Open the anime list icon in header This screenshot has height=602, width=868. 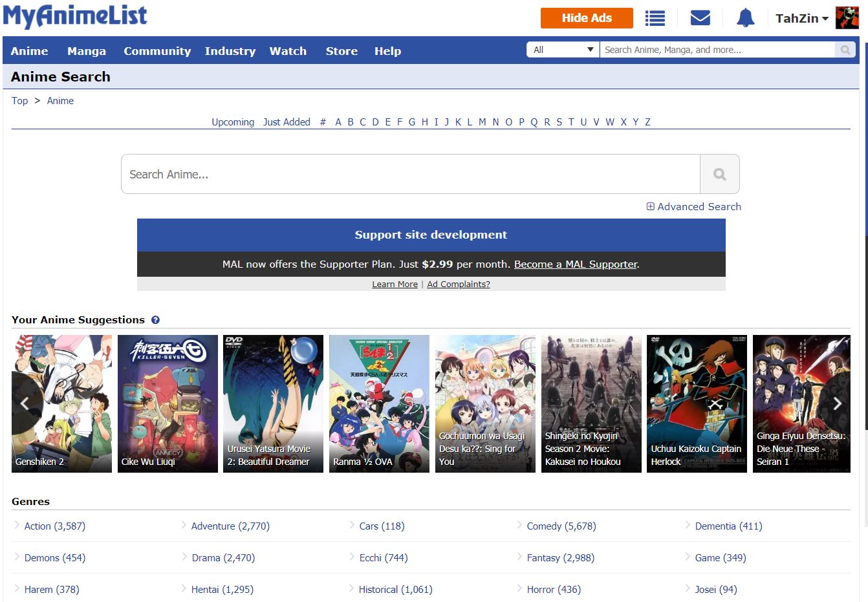coord(655,18)
